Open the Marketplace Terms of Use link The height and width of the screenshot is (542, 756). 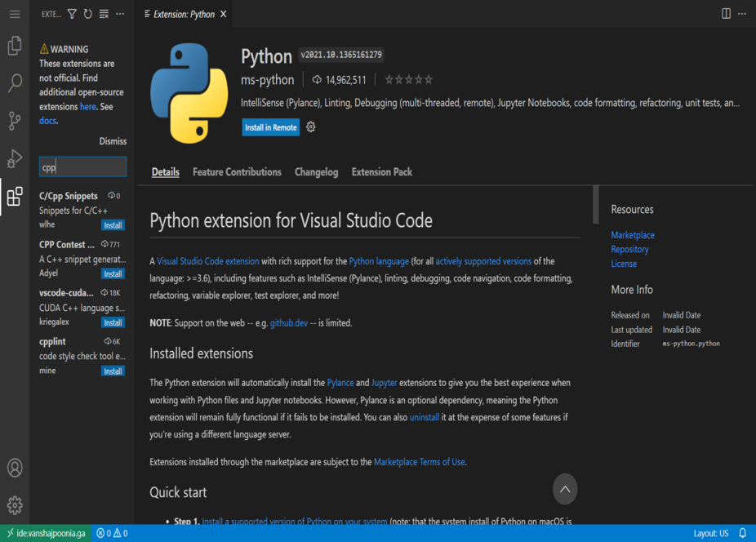tap(420, 461)
